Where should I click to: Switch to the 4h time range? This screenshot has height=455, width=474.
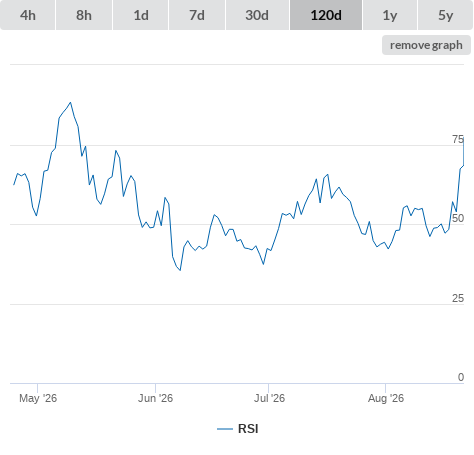click(x=28, y=15)
